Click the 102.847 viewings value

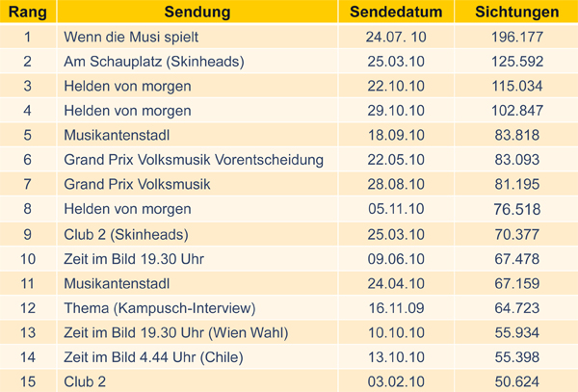517,111
